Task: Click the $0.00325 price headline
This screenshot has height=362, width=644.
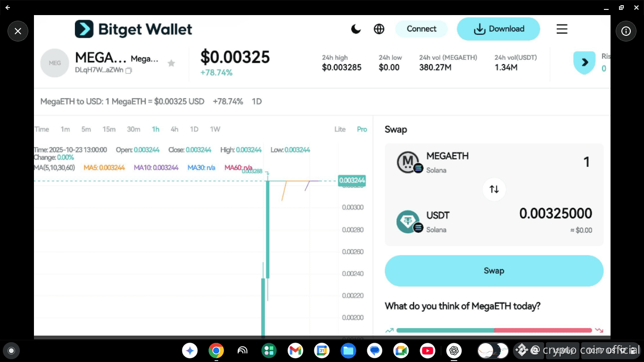Action: pos(235,57)
